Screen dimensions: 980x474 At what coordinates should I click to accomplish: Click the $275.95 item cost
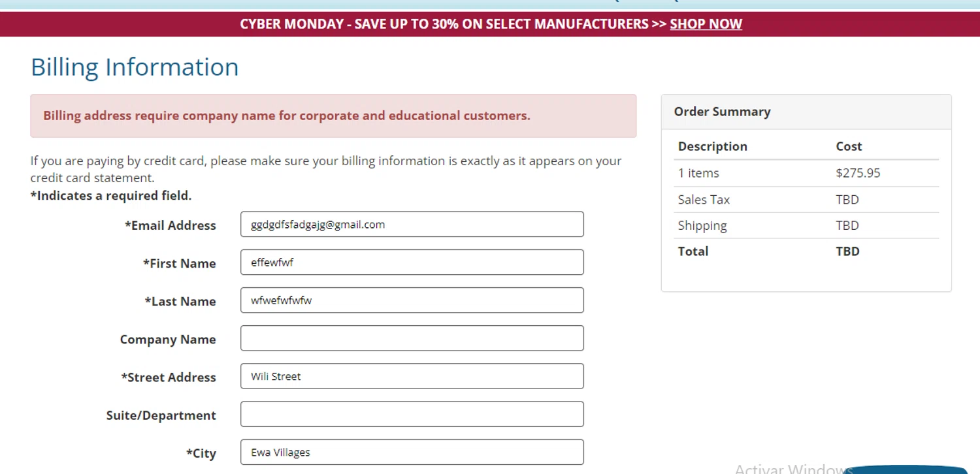pos(858,173)
